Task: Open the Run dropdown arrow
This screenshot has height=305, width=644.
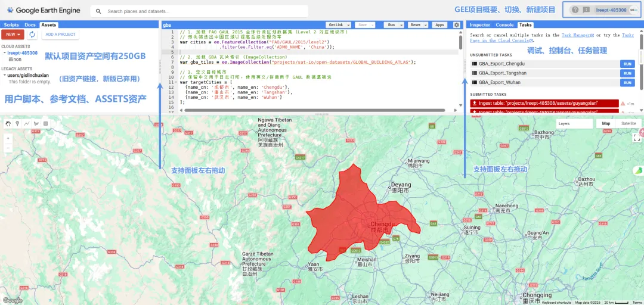Action: (x=402, y=25)
